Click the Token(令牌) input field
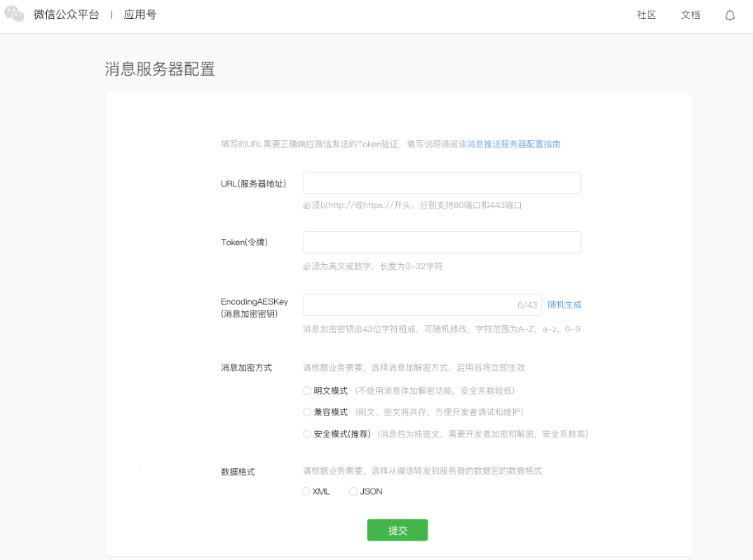Viewport: 753px width, 560px height. [442, 242]
